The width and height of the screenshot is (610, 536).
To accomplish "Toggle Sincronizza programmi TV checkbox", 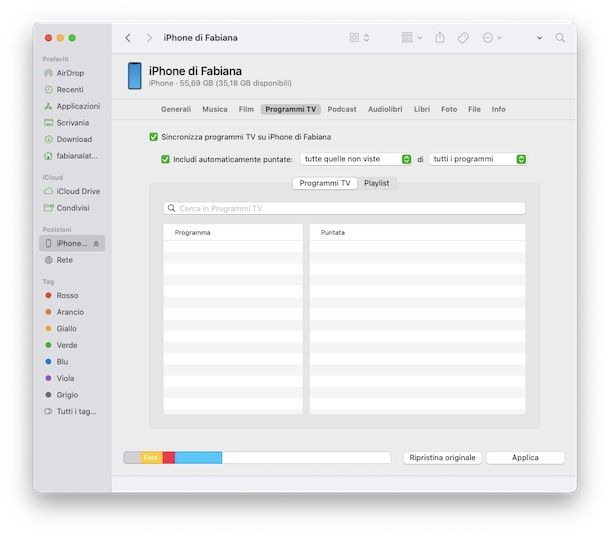I will pos(154,137).
